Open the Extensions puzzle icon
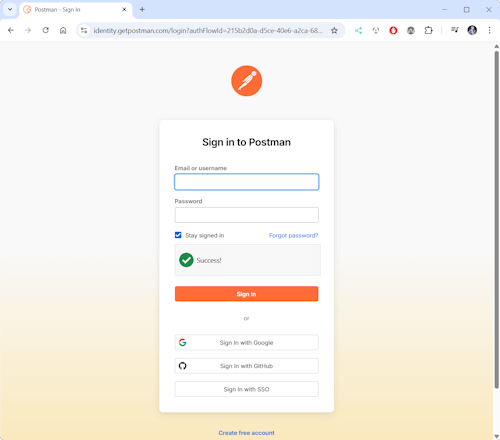Viewport: 500px width, 440px height. (428, 30)
